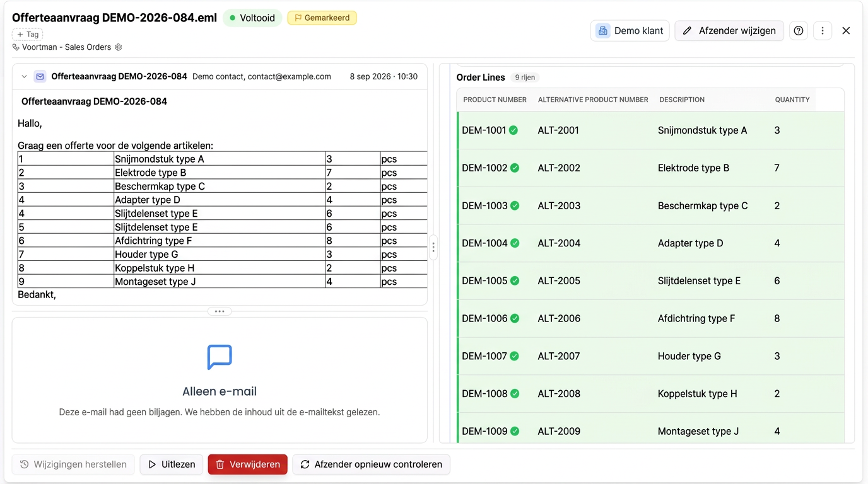Click the green check next to DEM-1005

point(515,281)
